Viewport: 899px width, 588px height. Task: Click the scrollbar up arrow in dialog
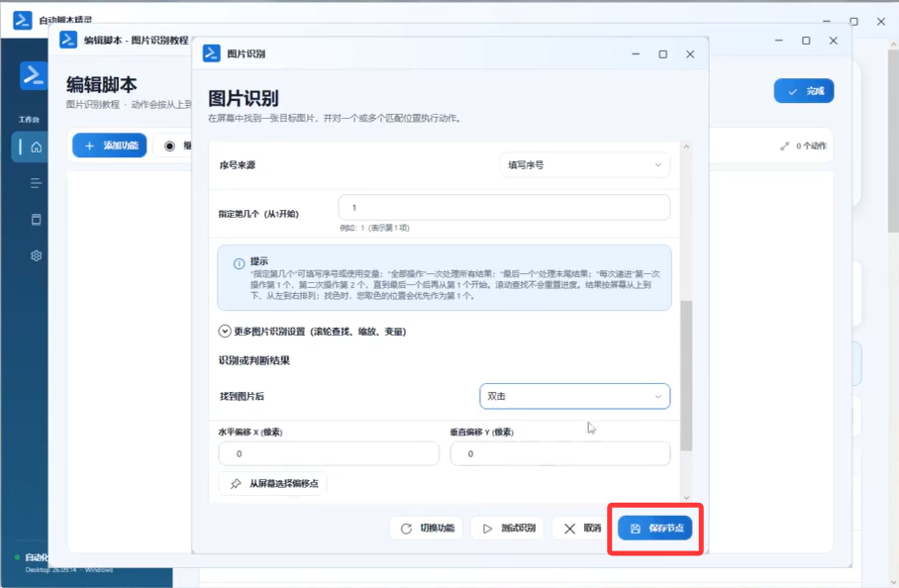[686, 147]
